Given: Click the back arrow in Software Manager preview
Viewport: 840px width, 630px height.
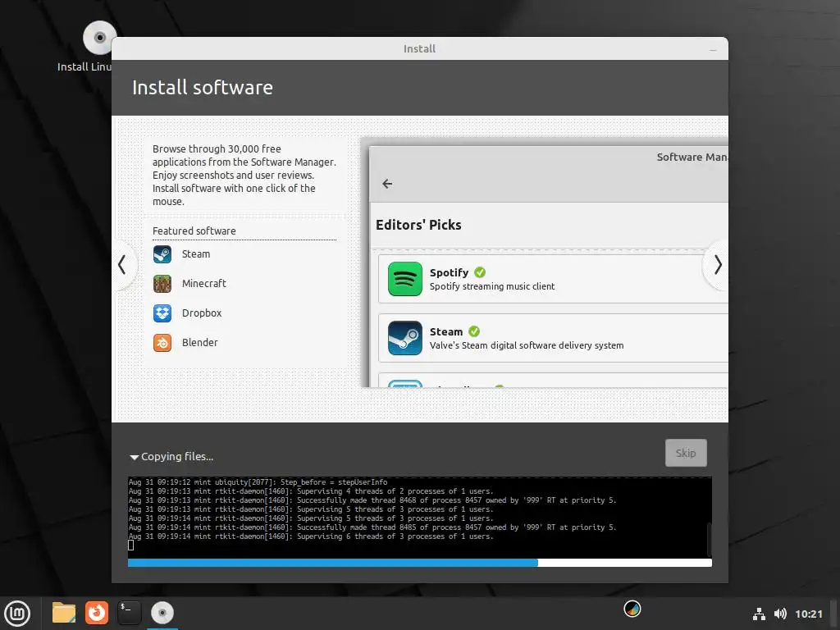Looking at the screenshot, I should (x=387, y=184).
